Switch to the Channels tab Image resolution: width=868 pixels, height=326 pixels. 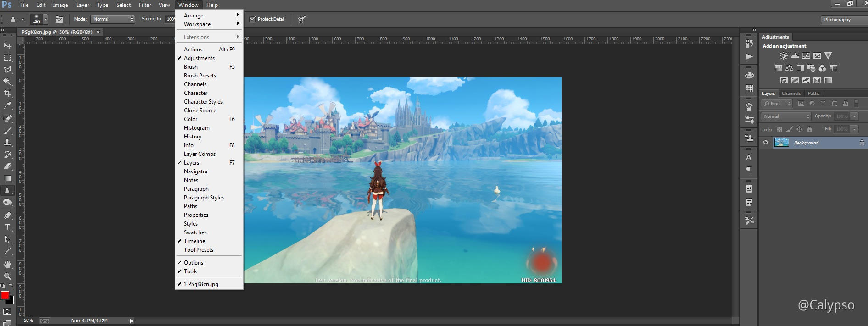[x=791, y=94]
